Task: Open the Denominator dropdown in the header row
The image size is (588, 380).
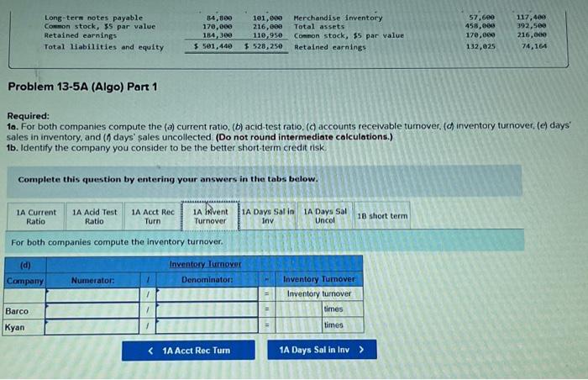Action: pos(207,294)
